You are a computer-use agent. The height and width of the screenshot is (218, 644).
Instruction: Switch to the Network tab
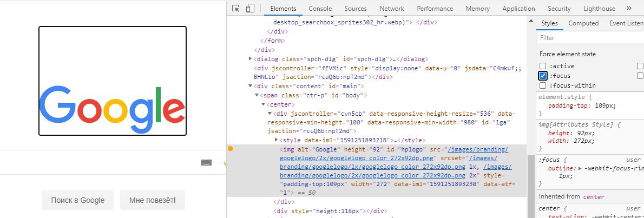pyautogui.click(x=391, y=9)
